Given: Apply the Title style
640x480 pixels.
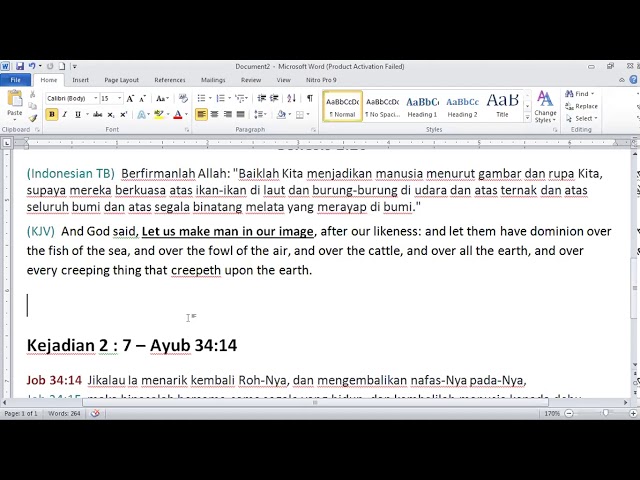Looking at the screenshot, I should [502, 107].
